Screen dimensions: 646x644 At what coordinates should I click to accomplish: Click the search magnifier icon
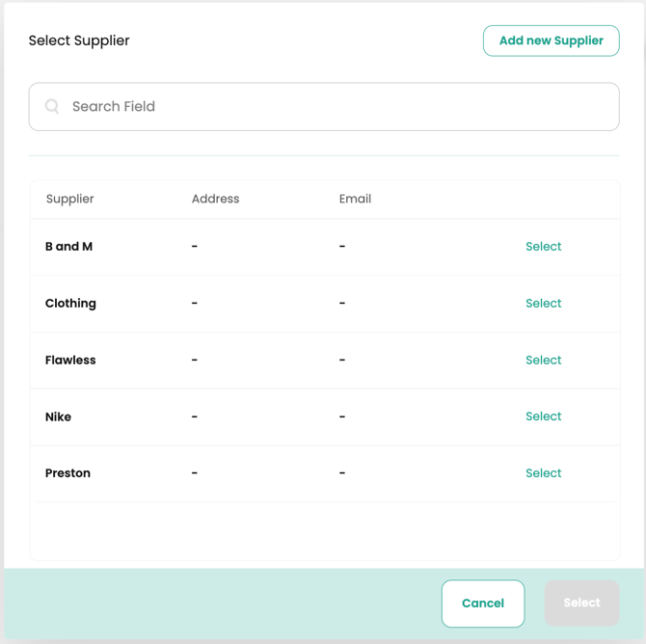click(x=52, y=107)
